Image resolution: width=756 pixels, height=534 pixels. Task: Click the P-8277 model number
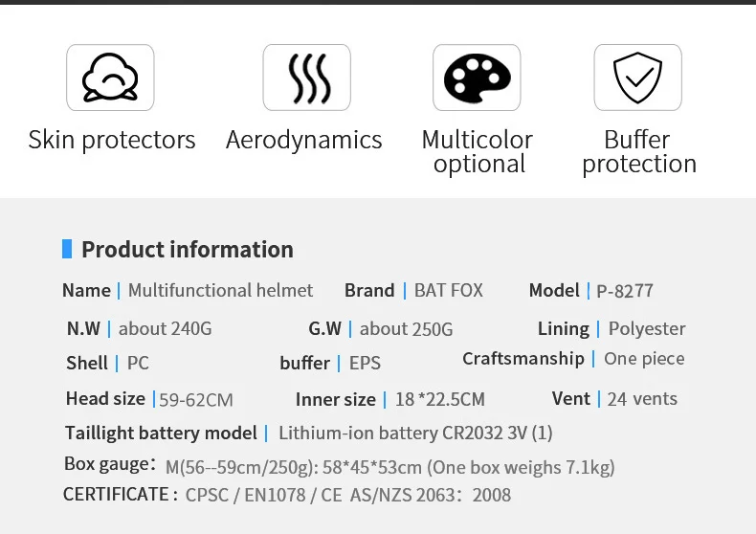[x=625, y=291]
